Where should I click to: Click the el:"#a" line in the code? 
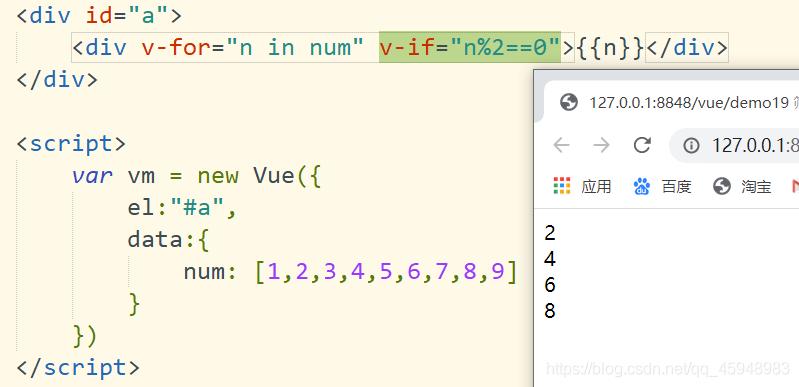[x=182, y=208]
